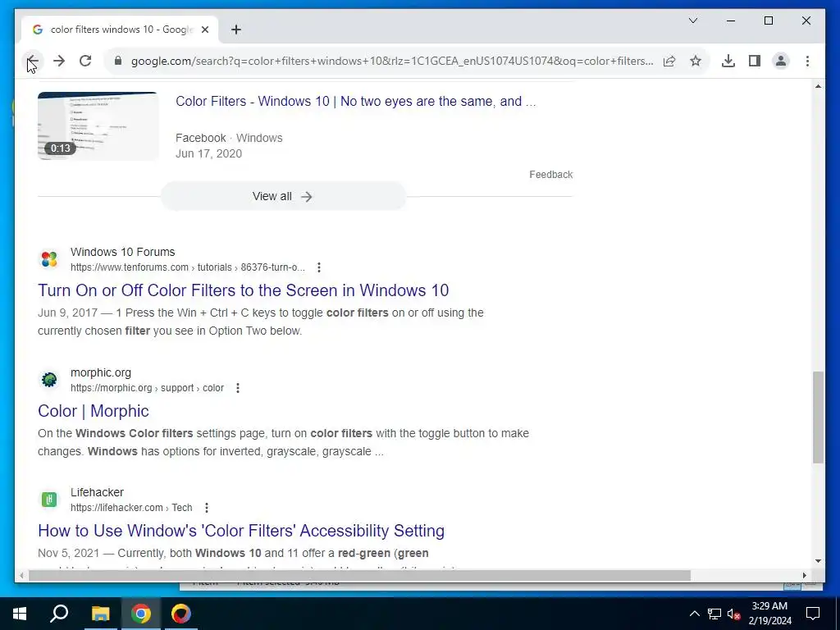Click the Lifehacker favicon

coord(48,500)
